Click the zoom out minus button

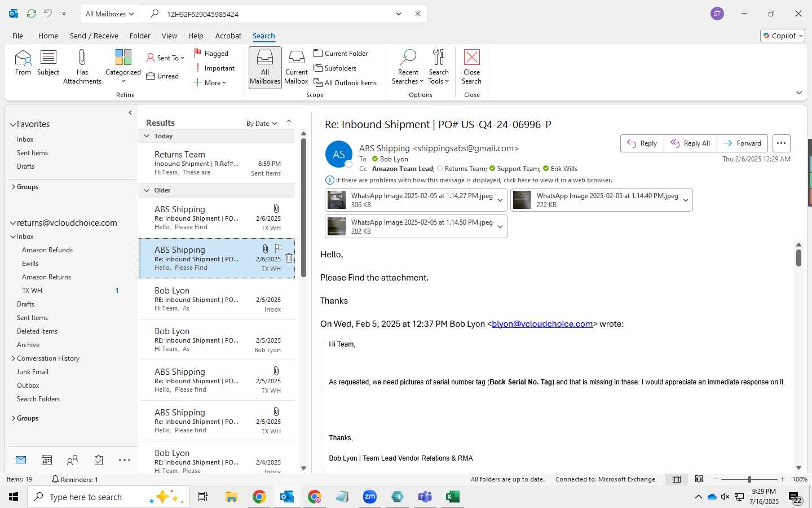click(716, 479)
